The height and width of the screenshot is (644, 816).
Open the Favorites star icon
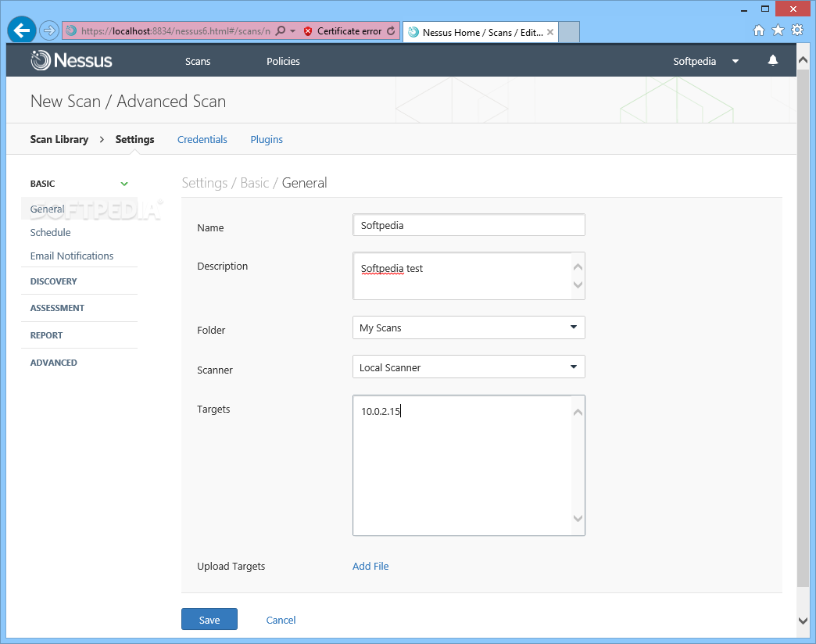click(778, 30)
